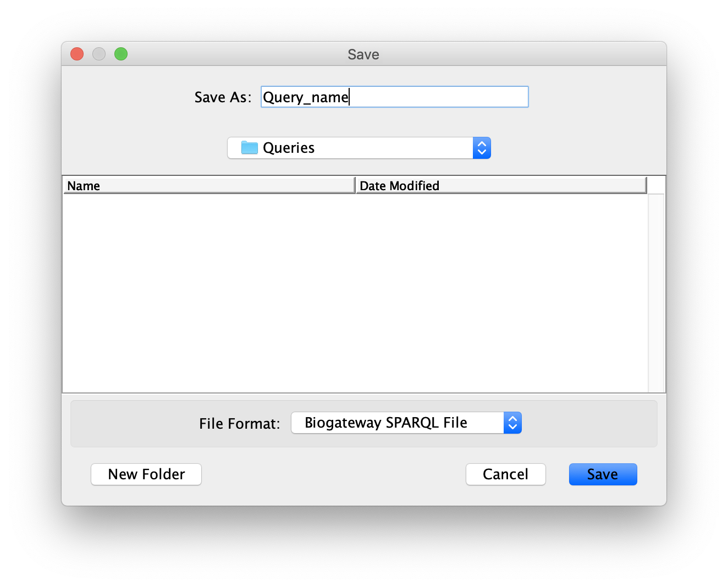This screenshot has width=728, height=587.
Task: Close the Save window with red button
Action: pyautogui.click(x=77, y=54)
